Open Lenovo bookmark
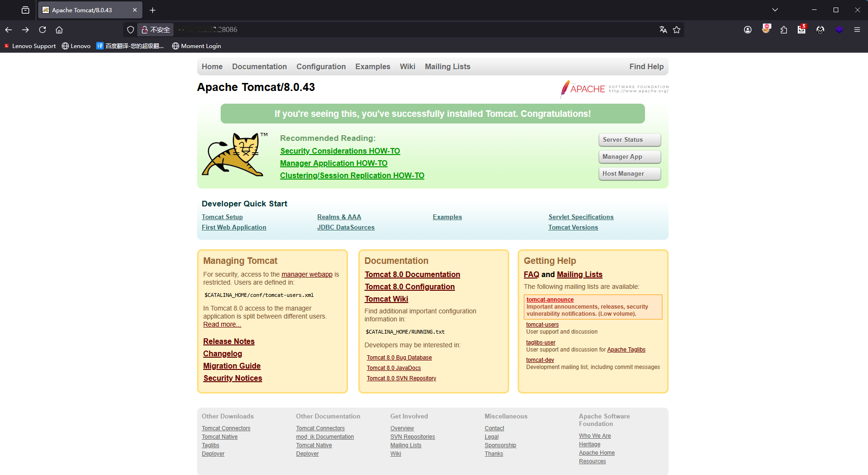868x475 pixels. point(76,46)
